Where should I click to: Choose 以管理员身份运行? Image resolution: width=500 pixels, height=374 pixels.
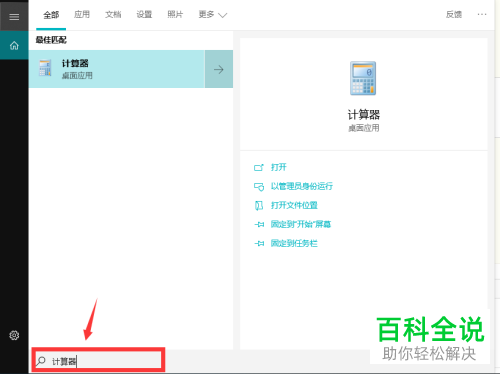click(x=302, y=186)
